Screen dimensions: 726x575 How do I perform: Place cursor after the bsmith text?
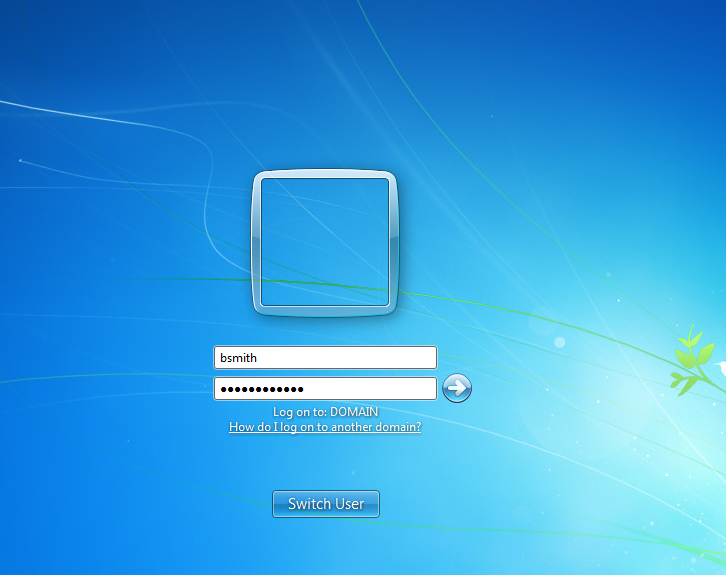(x=261, y=357)
